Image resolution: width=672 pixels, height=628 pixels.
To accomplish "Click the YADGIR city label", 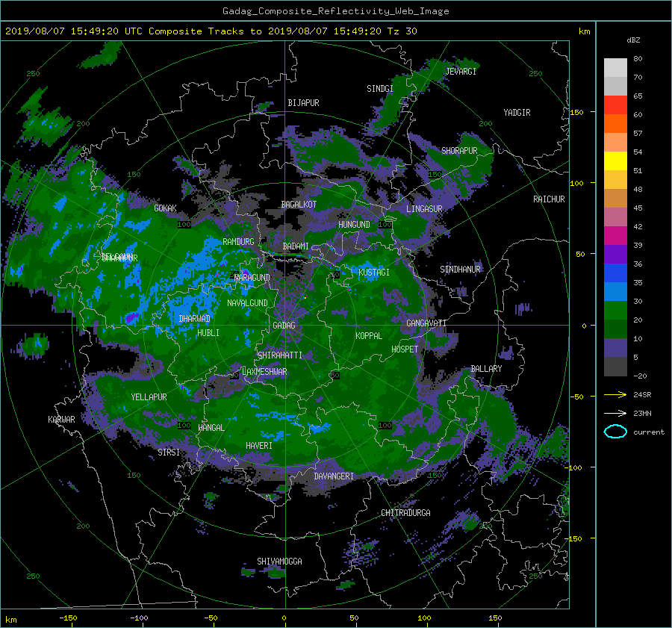I will (517, 113).
